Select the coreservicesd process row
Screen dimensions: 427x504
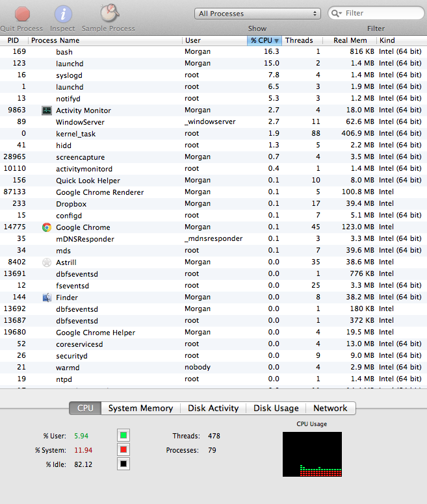213,344
